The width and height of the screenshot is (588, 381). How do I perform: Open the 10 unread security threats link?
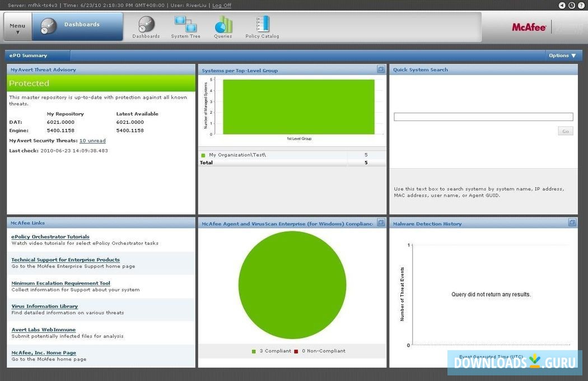(92, 140)
